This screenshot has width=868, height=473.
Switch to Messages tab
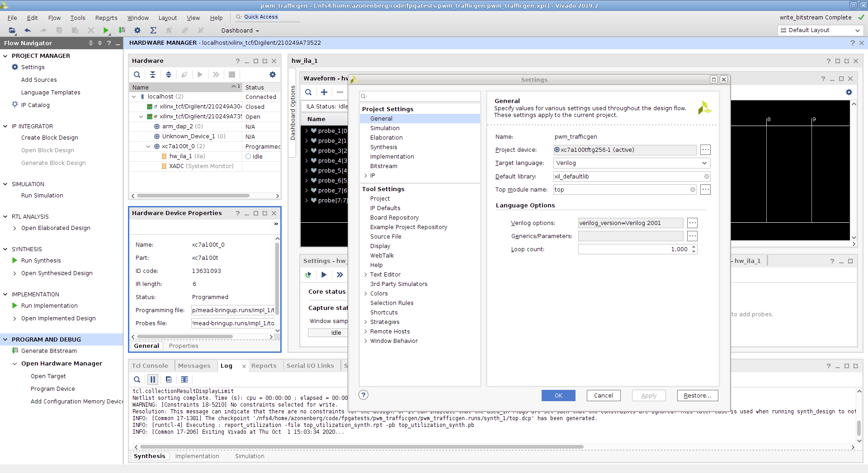(x=194, y=366)
